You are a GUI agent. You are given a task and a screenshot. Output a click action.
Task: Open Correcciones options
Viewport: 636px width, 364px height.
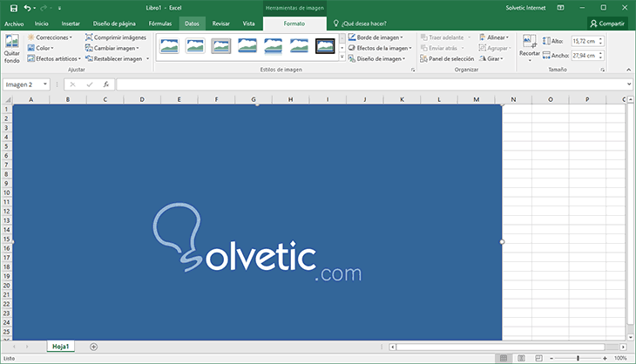coord(50,37)
